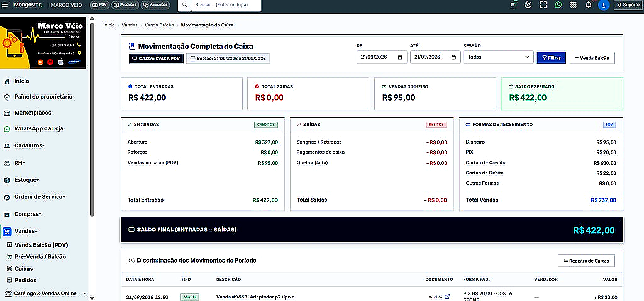Screen dimensions: 644x301
Task: Open Marketplaces in sidebar
Action: 33,113
